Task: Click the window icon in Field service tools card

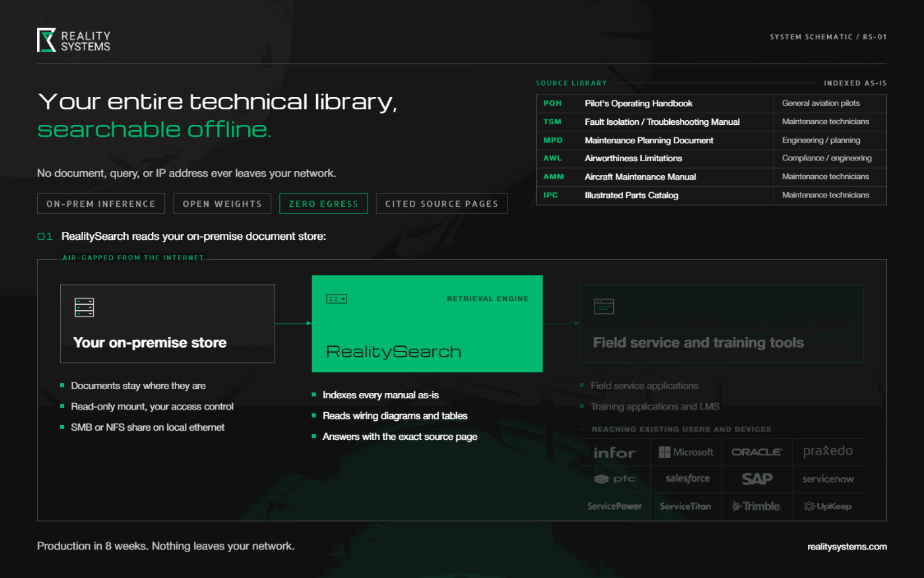Action: click(604, 306)
